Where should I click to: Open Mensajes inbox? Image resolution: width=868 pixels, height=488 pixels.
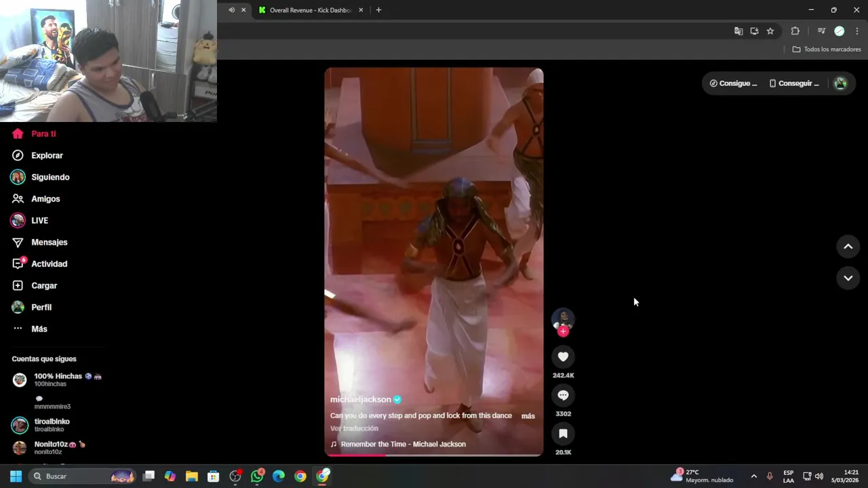(39, 242)
